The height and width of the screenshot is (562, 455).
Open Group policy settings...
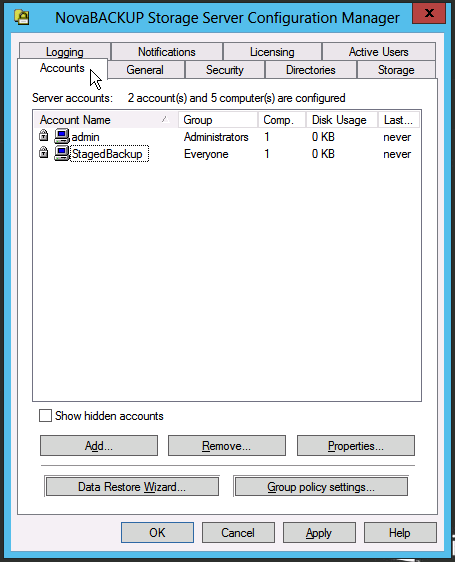coord(321,486)
